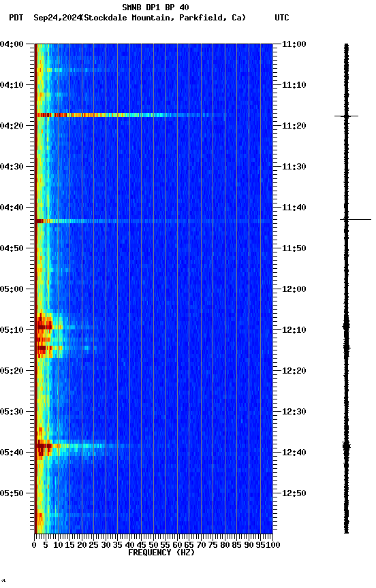Click the FREQUENCY (HZ) axis label
376x588 pixels.
[161, 553]
